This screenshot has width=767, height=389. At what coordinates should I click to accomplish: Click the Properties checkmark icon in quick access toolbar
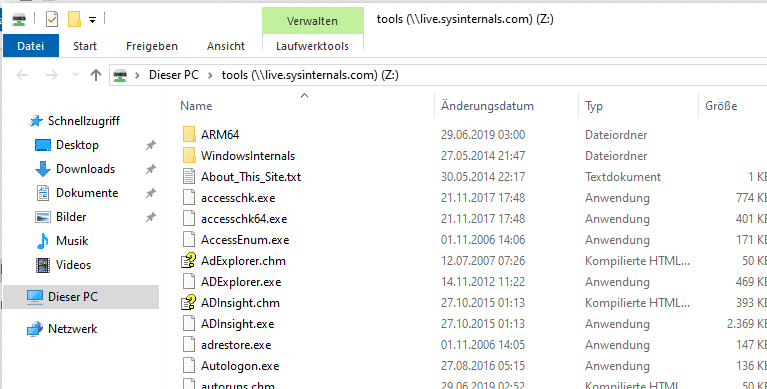tap(51, 20)
